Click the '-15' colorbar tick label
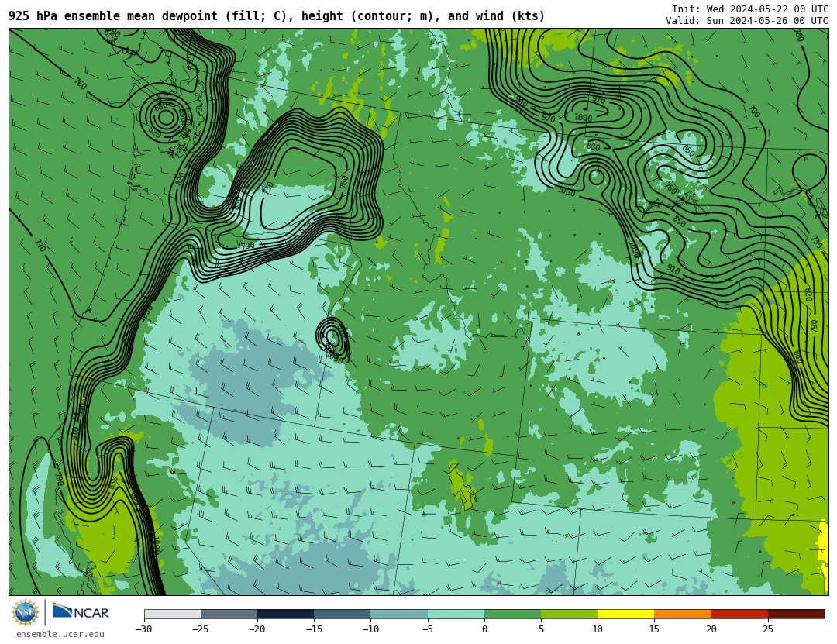Viewport: 837px width, 644px height. 313,629
